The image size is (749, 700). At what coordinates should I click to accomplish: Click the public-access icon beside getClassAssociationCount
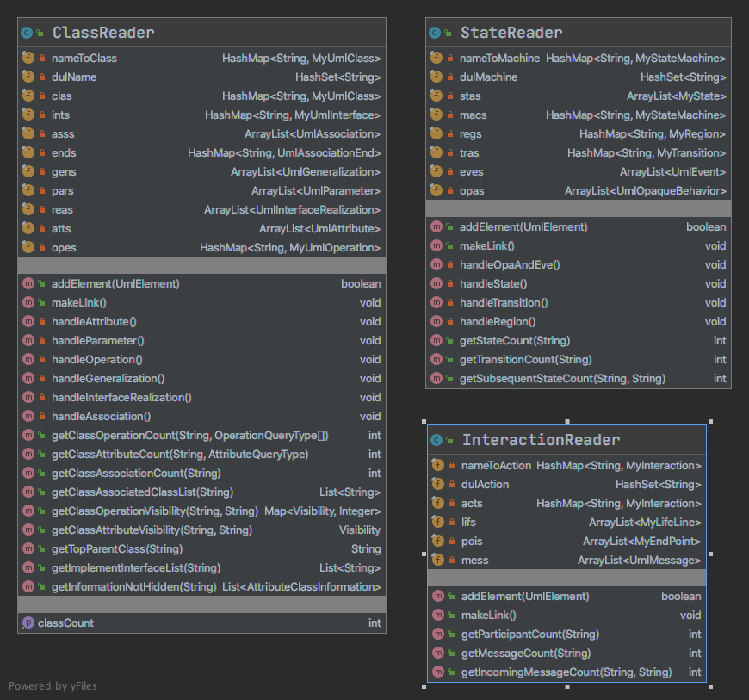coord(42,473)
